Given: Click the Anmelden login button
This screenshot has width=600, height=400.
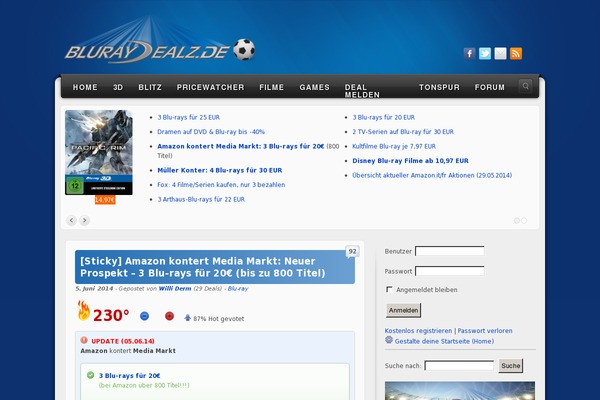Looking at the screenshot, I should [403, 310].
